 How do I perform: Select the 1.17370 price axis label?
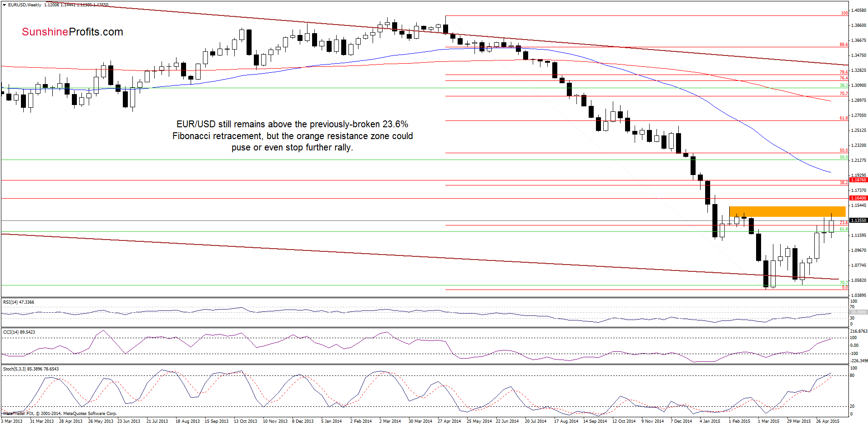pos(858,190)
